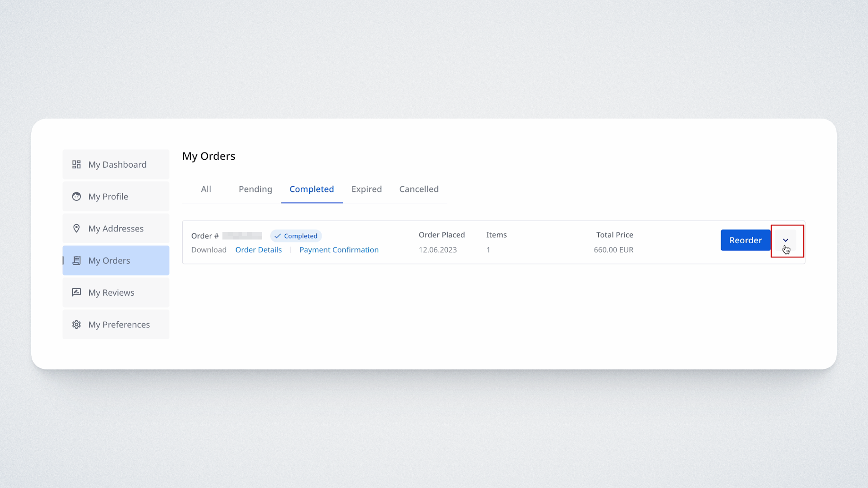Open the Payment Confirmation link
This screenshot has width=868, height=488.
(x=339, y=250)
